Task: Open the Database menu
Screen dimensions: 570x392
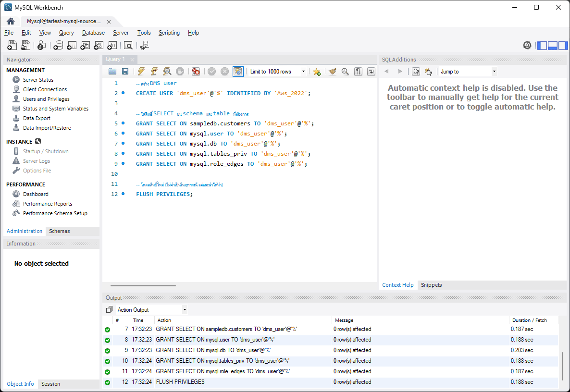Action: [x=93, y=33]
